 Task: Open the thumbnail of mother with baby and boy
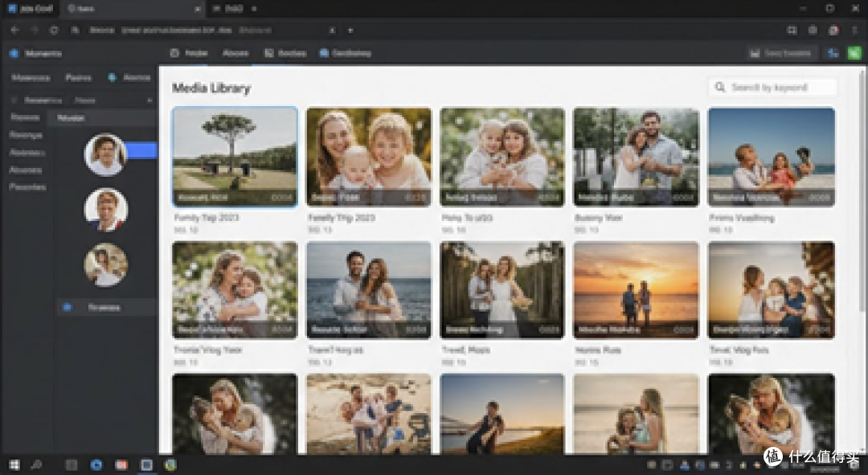(369, 157)
